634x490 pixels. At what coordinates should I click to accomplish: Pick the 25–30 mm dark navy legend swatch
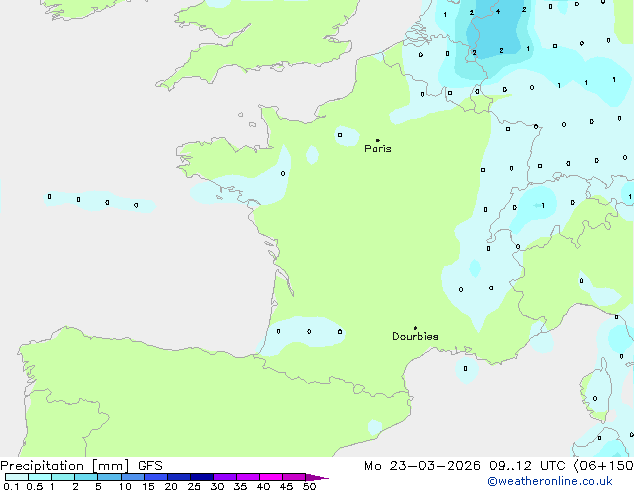tap(202, 477)
